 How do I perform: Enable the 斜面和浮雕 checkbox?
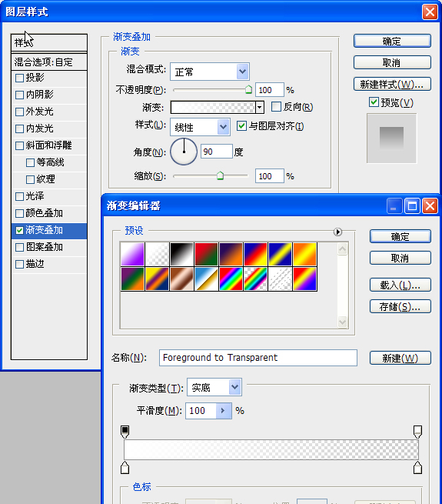pos(19,145)
